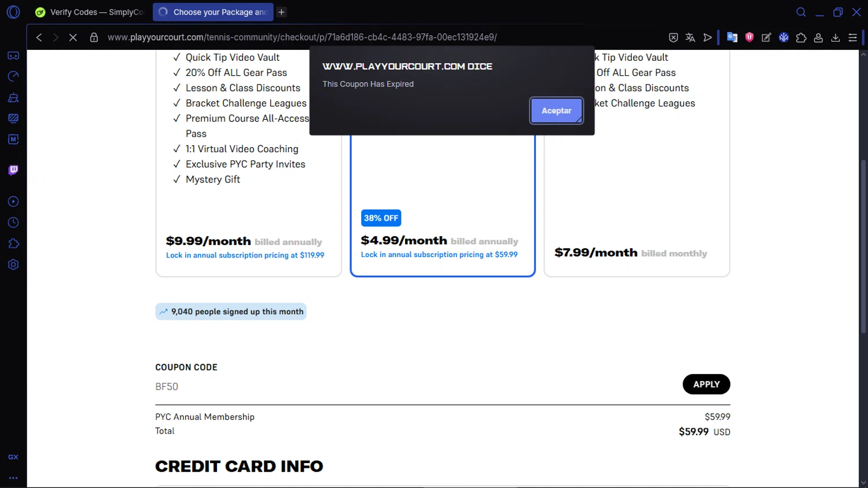Stop loading the page
868x488 pixels.
(73, 38)
